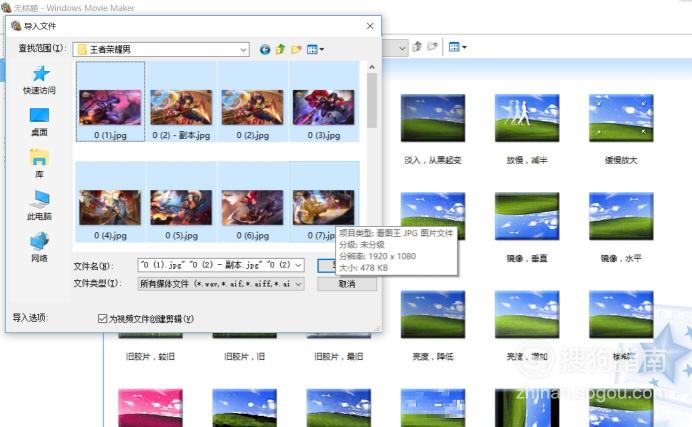Click the 旧胶片，最旧 effect label
Screen dimensions: 692x427
pyautogui.click(x=338, y=356)
